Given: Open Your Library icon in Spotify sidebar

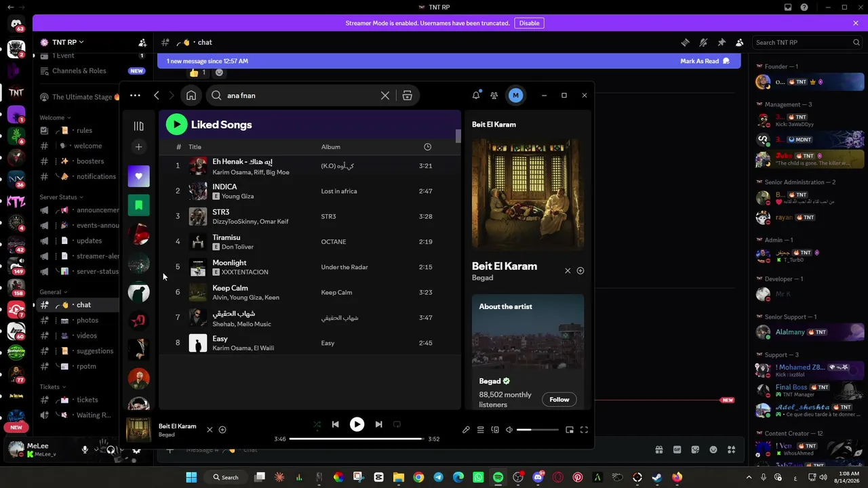Looking at the screenshot, I should (138, 126).
